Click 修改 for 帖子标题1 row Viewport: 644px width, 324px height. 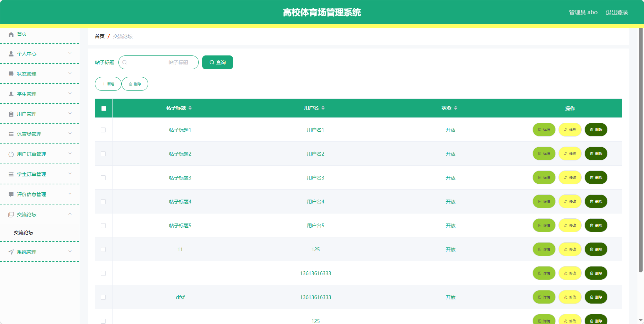pos(570,130)
